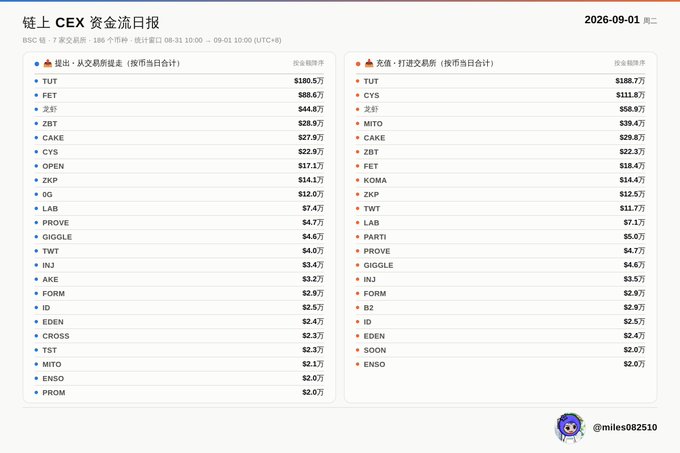This screenshot has height=453, width=680.
Task: Click the 充值 · 打进交易所 panel heading
Action: coord(435,63)
